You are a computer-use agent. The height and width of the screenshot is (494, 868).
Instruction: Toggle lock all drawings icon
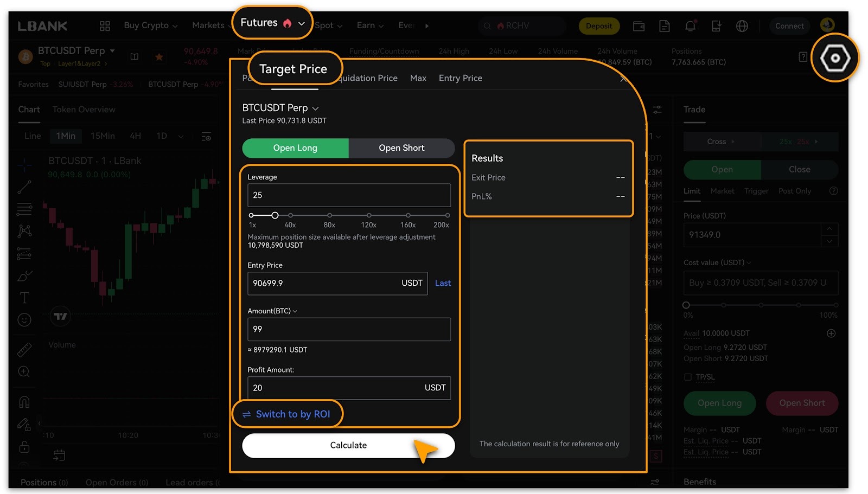click(24, 446)
